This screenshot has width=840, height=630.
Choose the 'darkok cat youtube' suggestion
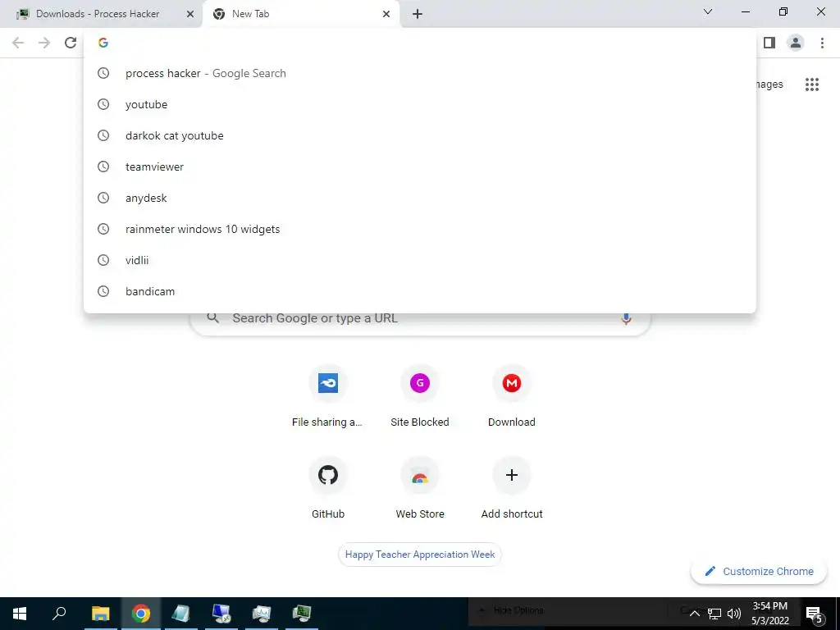click(x=420, y=135)
